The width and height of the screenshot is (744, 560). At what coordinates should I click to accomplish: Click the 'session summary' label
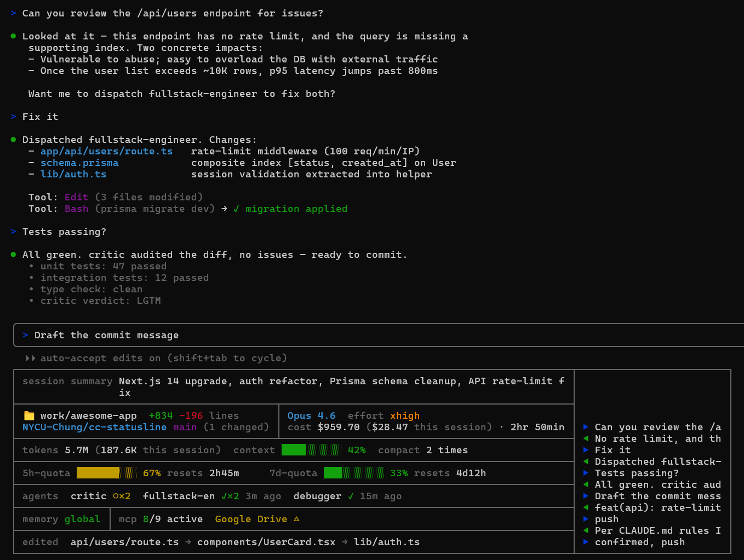(67, 381)
